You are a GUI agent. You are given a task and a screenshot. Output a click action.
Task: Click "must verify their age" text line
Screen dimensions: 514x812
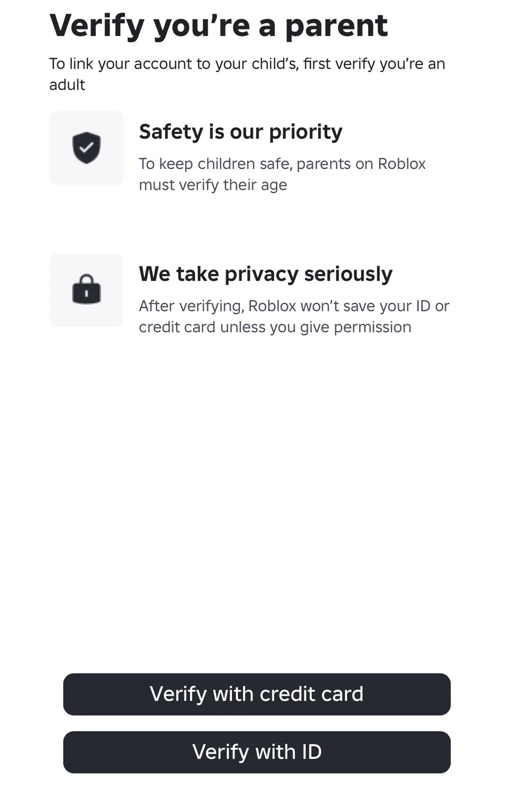tap(212, 185)
